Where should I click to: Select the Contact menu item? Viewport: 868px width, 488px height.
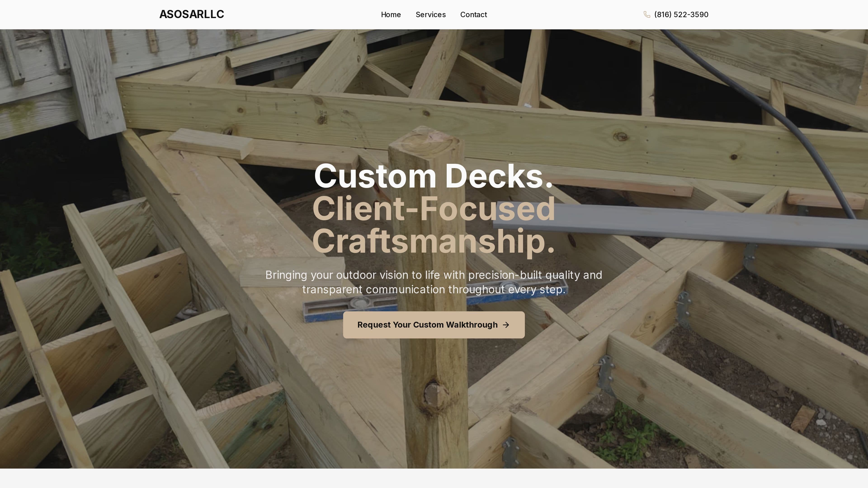[x=473, y=14]
